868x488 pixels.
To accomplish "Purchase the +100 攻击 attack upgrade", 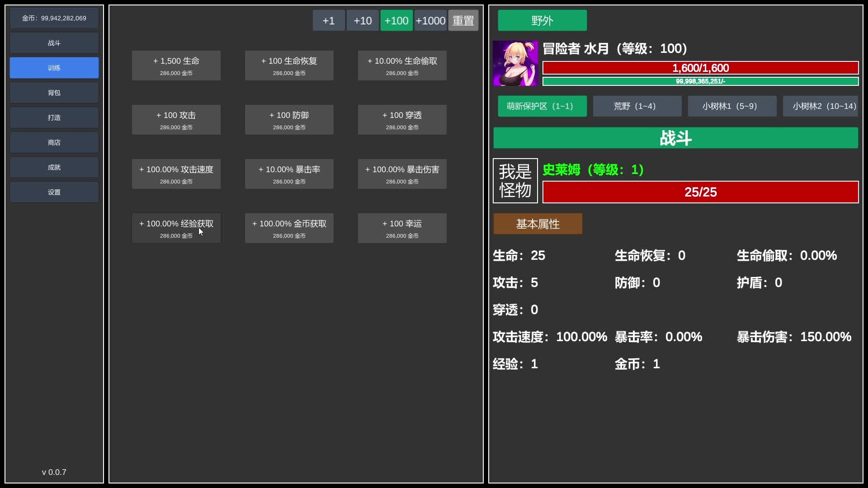I will coord(176,120).
